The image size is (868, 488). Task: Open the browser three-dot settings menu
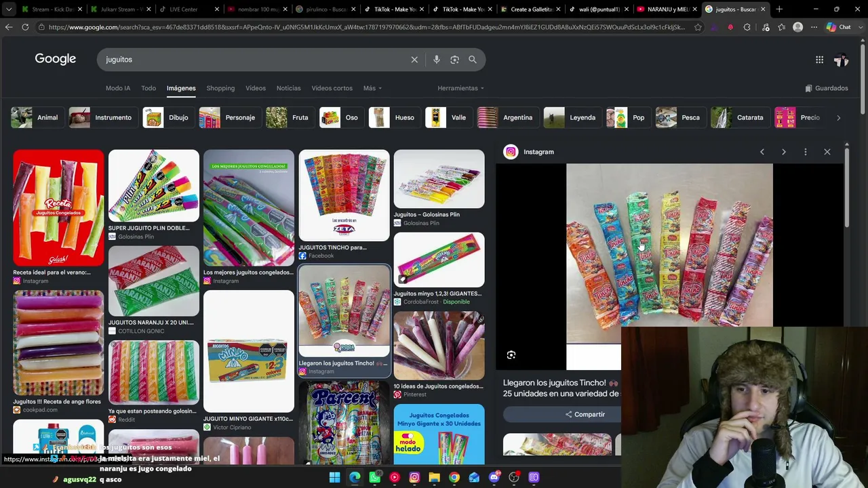tap(814, 27)
